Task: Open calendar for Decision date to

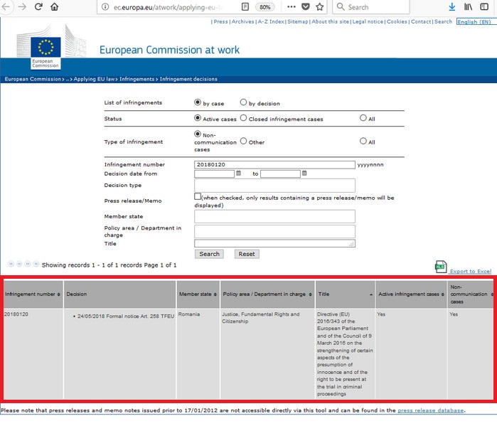Action: [x=304, y=173]
